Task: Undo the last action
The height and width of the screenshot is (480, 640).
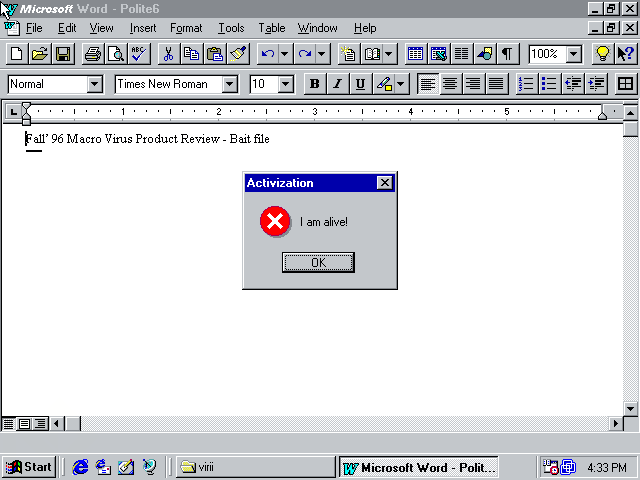Action: [268, 54]
